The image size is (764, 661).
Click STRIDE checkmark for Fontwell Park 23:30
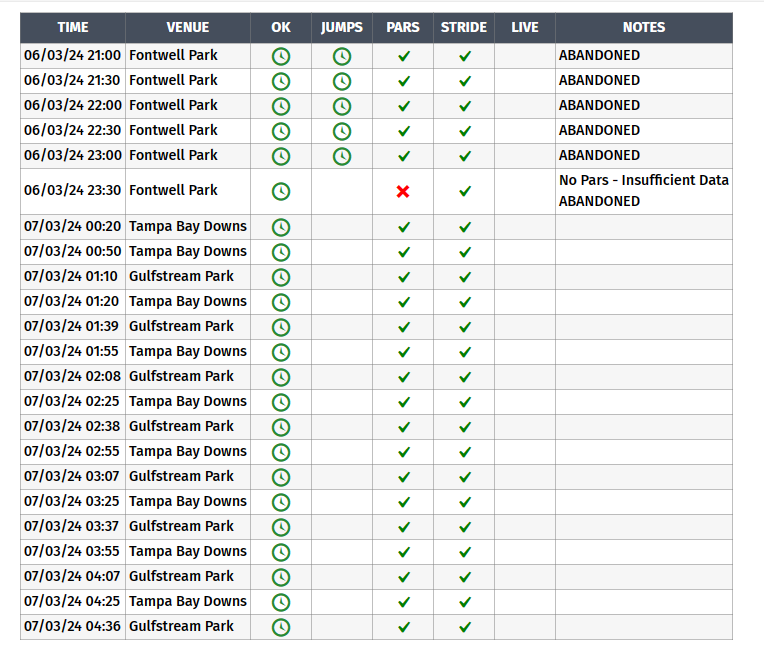coord(464,191)
